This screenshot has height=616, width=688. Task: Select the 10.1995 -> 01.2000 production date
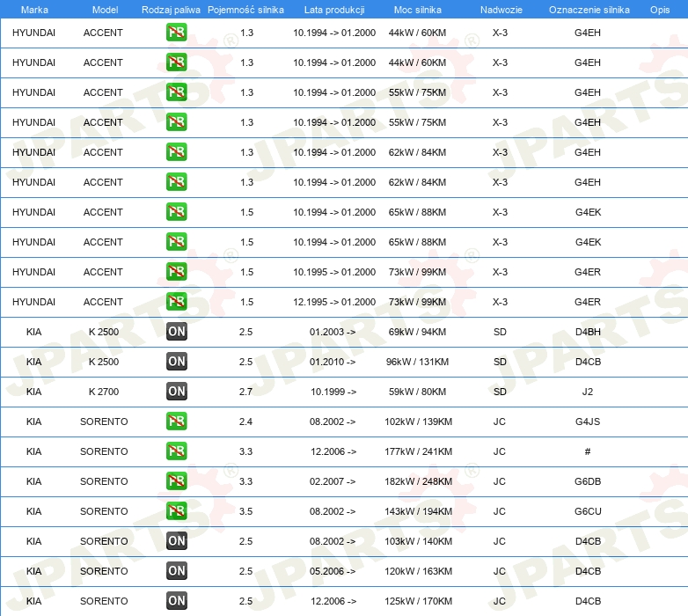point(334,272)
